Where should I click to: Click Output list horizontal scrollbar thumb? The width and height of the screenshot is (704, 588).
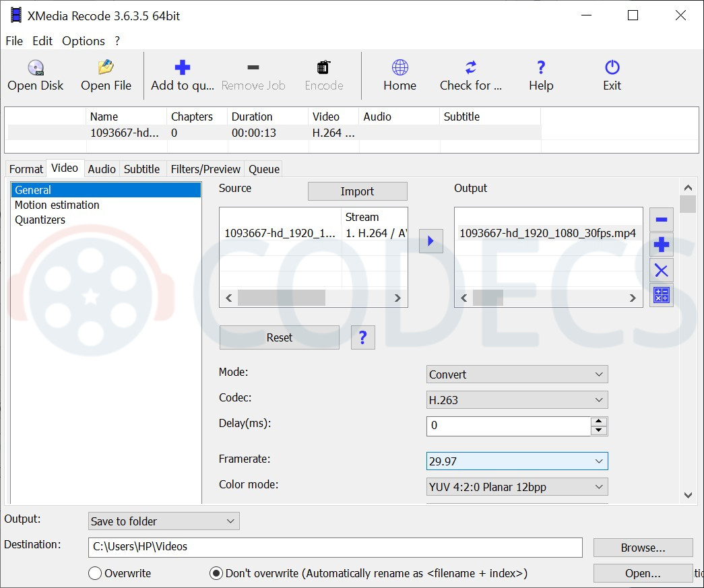tap(488, 298)
